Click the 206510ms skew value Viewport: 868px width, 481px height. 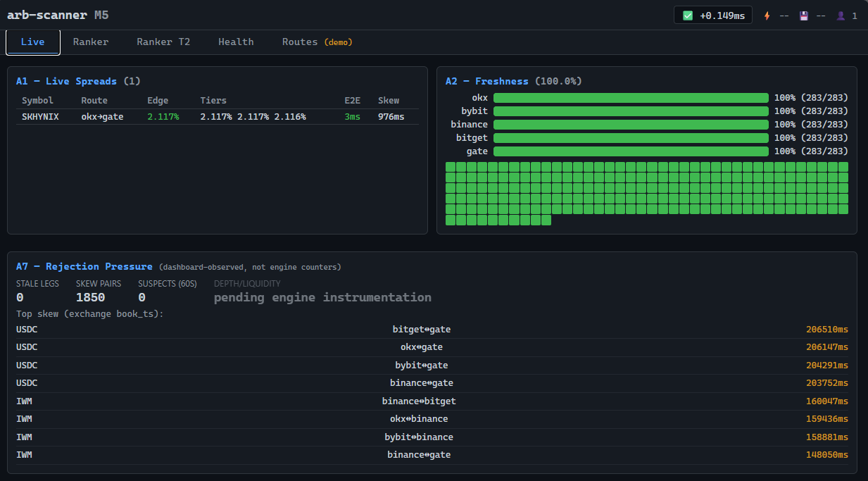[827, 330]
